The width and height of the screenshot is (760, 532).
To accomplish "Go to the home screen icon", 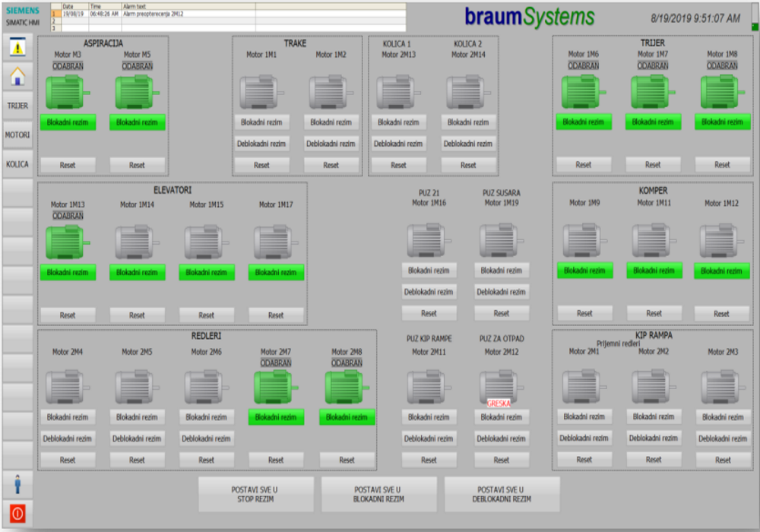I will click(x=17, y=76).
